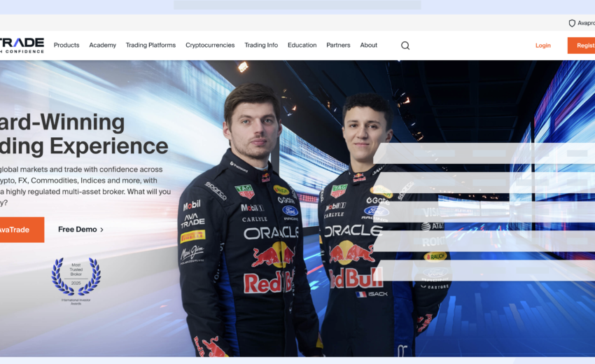The height and width of the screenshot is (364, 595).
Task: Click the orange Register button
Action: click(581, 45)
